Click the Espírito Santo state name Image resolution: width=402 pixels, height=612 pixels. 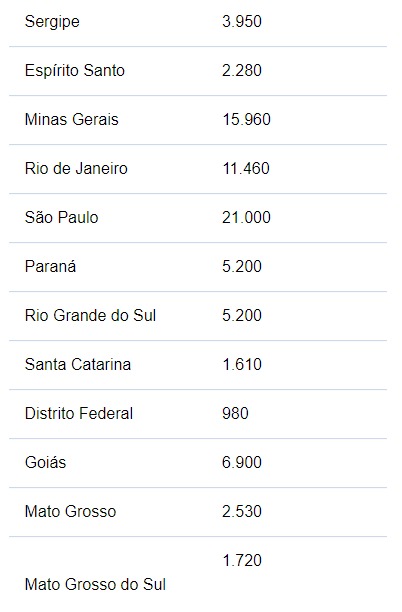tap(75, 71)
